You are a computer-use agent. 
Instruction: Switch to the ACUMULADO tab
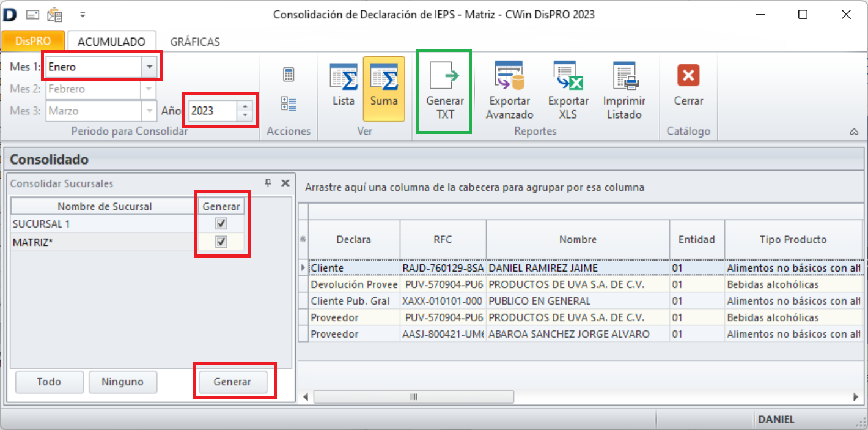(112, 41)
